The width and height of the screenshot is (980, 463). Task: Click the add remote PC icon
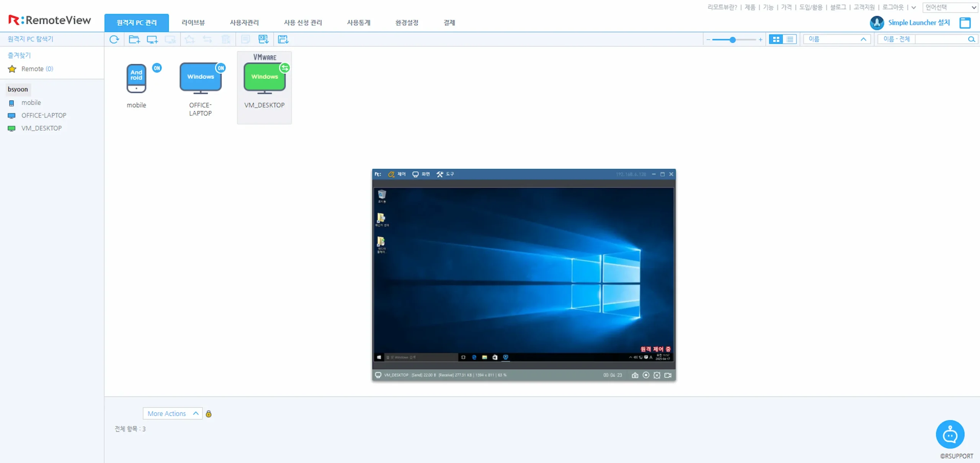(152, 39)
